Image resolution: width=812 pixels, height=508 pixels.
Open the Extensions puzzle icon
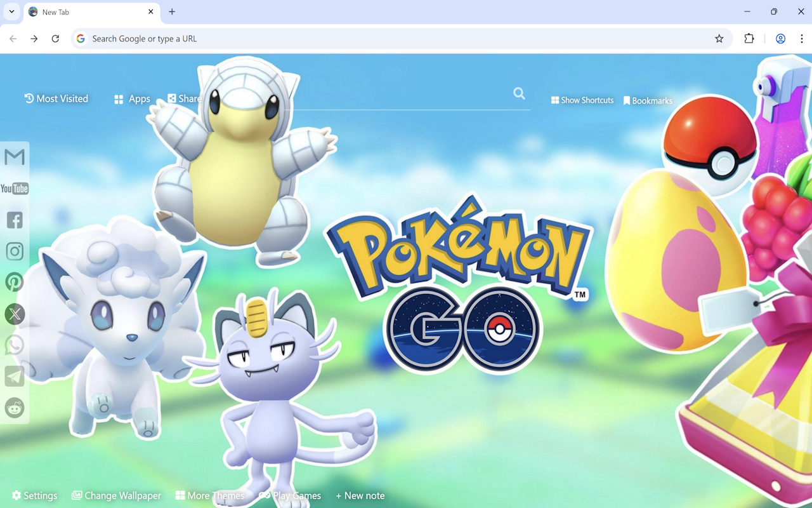point(749,39)
